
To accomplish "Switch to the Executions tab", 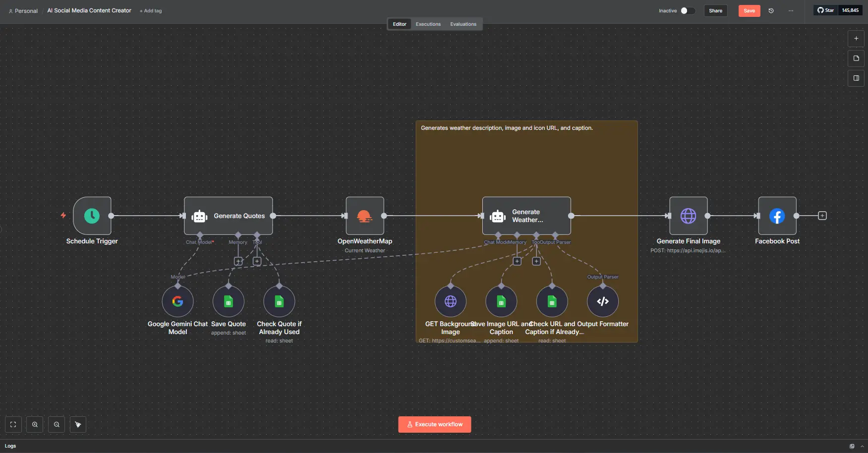I will [428, 24].
